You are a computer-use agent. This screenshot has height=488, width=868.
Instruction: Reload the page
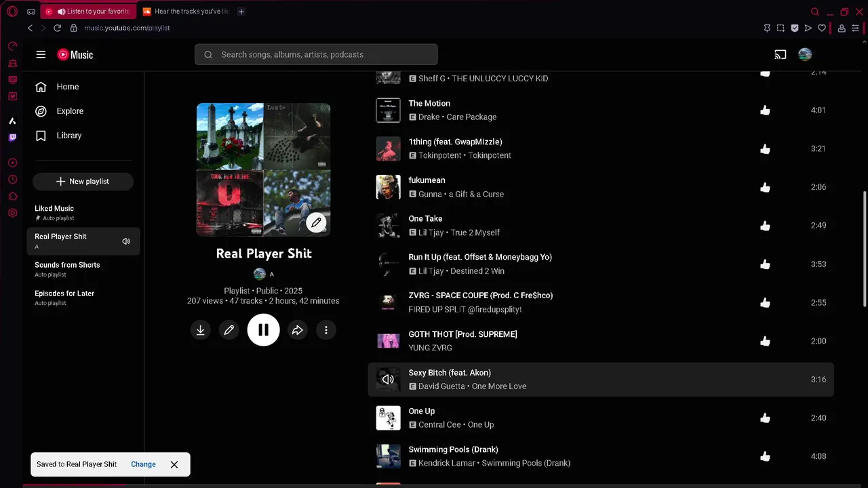(x=57, y=28)
